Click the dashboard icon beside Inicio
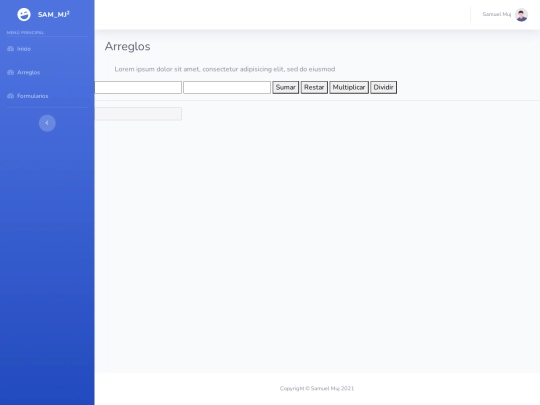Image resolution: width=540 pixels, height=405 pixels. (x=10, y=49)
